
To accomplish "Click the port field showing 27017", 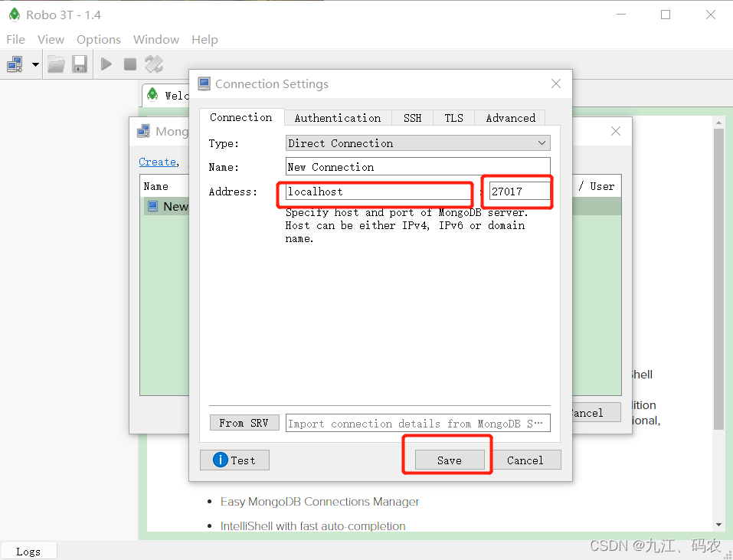I will 520,192.
